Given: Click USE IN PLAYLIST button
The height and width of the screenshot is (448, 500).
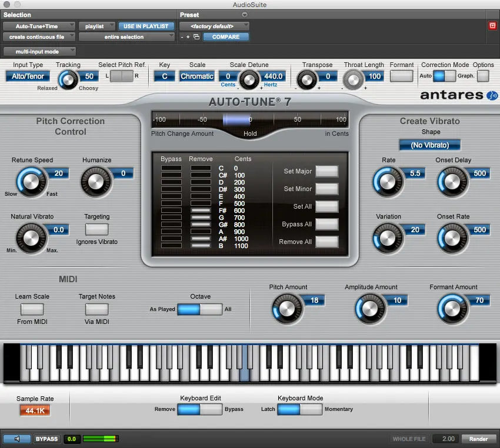Looking at the screenshot, I should pyautogui.click(x=146, y=26).
